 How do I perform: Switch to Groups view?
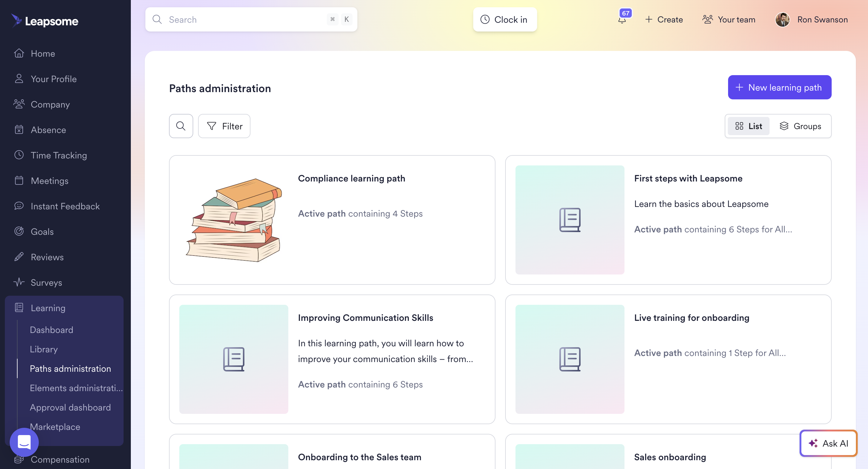800,126
